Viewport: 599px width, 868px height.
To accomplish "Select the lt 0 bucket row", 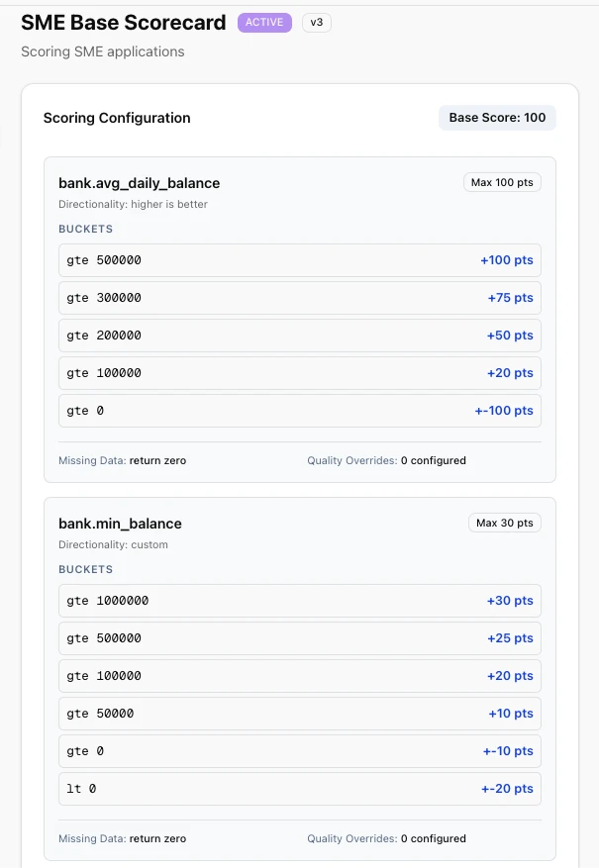I will tap(299, 789).
